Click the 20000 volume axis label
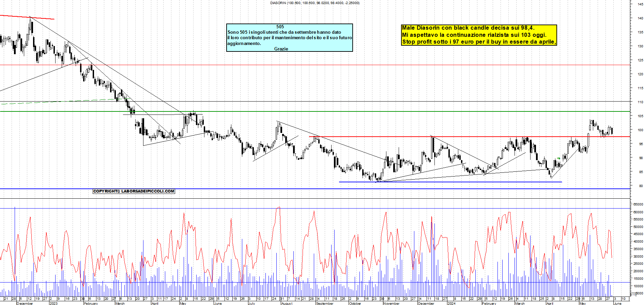 (638, 271)
